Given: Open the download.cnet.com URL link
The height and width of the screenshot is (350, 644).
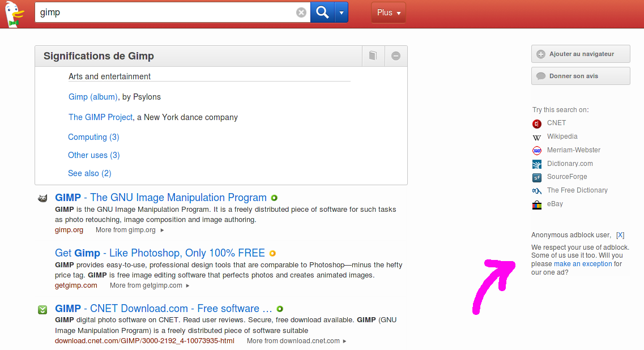Looking at the screenshot, I should pos(144,341).
